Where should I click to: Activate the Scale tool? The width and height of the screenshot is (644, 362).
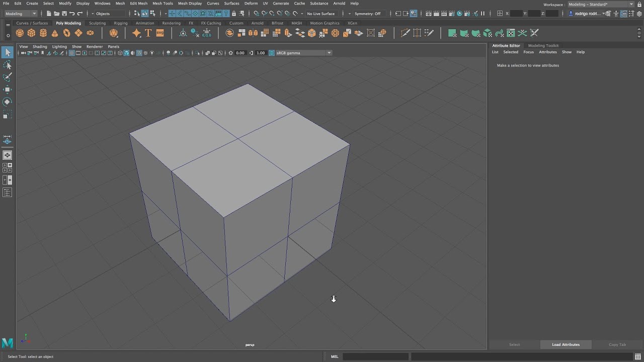(x=7, y=116)
